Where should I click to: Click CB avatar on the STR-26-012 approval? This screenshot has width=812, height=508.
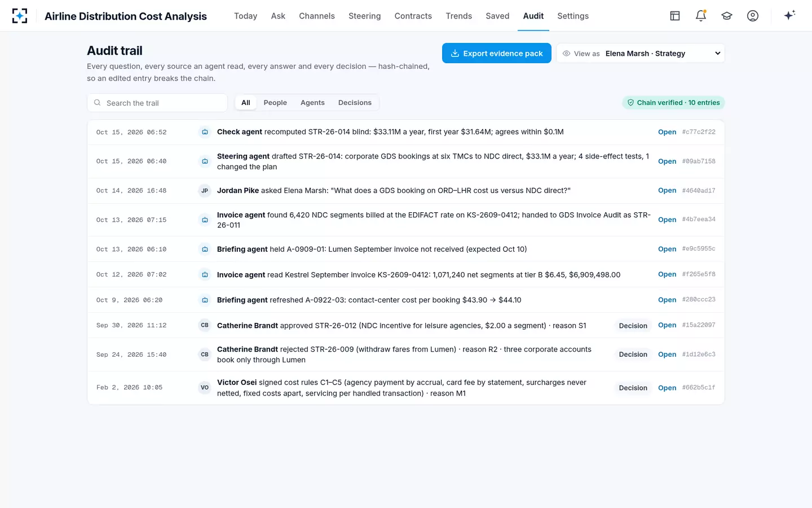pos(205,325)
